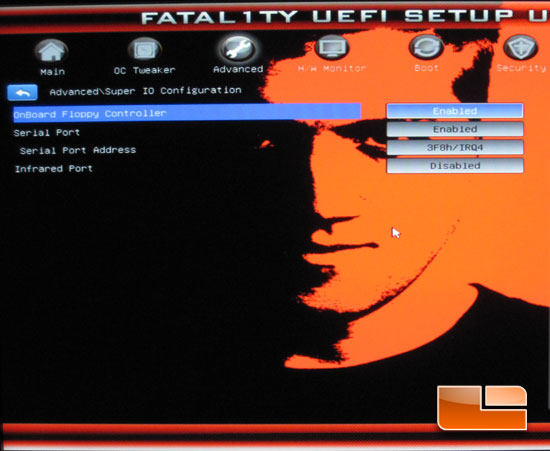Switch to the H/W Monitor tab label

click(332, 68)
